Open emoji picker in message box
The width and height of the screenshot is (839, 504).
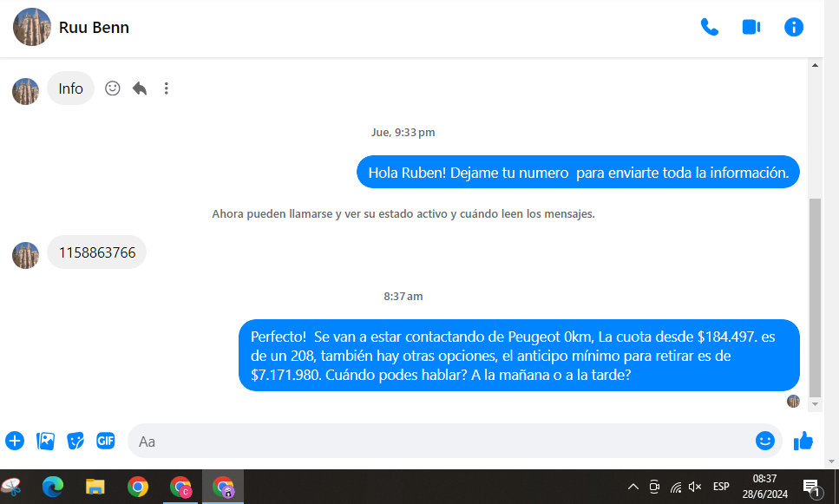point(764,441)
